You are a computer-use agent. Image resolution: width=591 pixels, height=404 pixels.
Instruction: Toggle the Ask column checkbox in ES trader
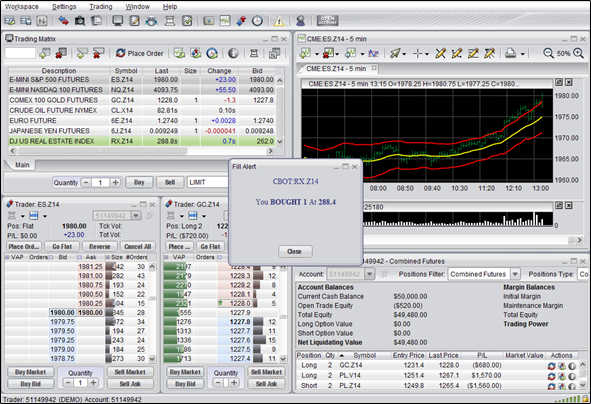(x=80, y=257)
